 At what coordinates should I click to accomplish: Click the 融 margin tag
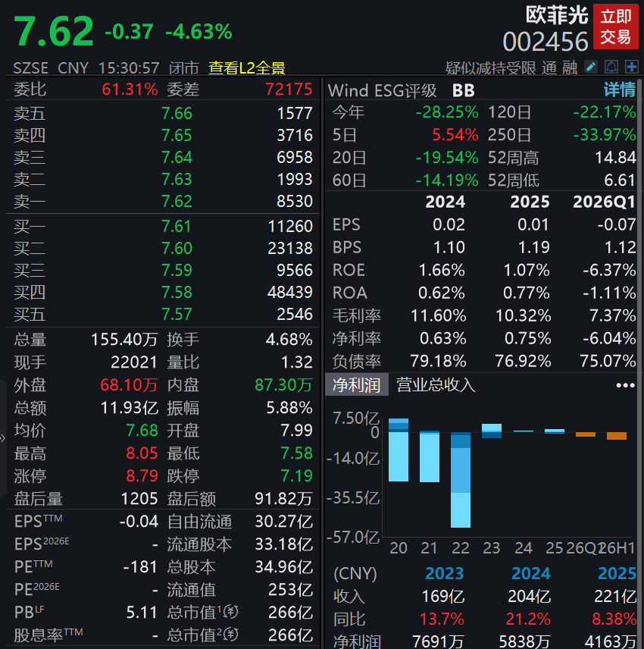click(570, 68)
